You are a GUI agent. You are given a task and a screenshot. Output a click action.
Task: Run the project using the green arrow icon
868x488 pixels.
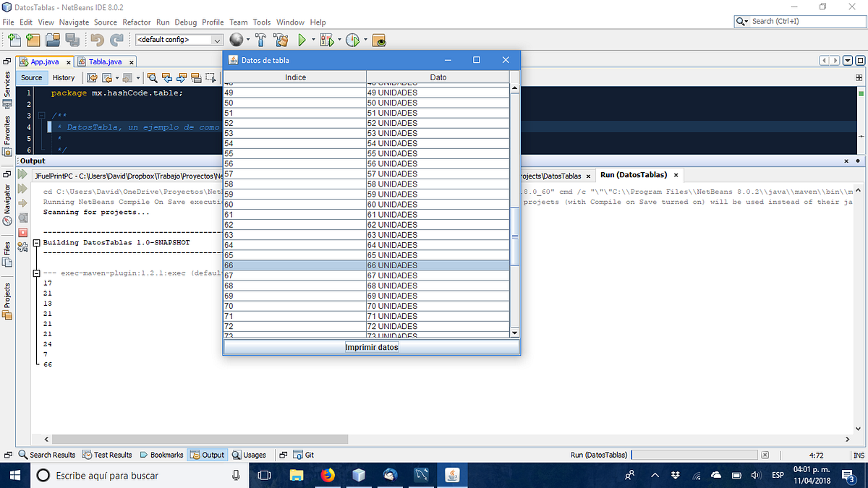302,40
